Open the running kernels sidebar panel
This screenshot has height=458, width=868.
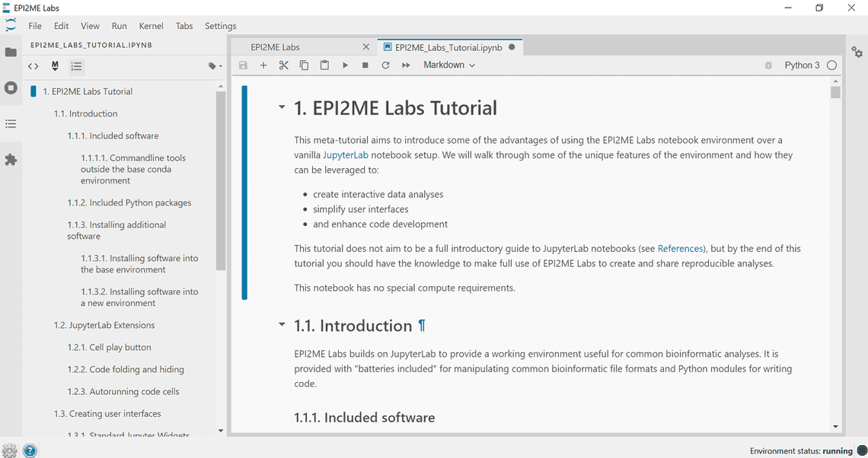[x=11, y=87]
